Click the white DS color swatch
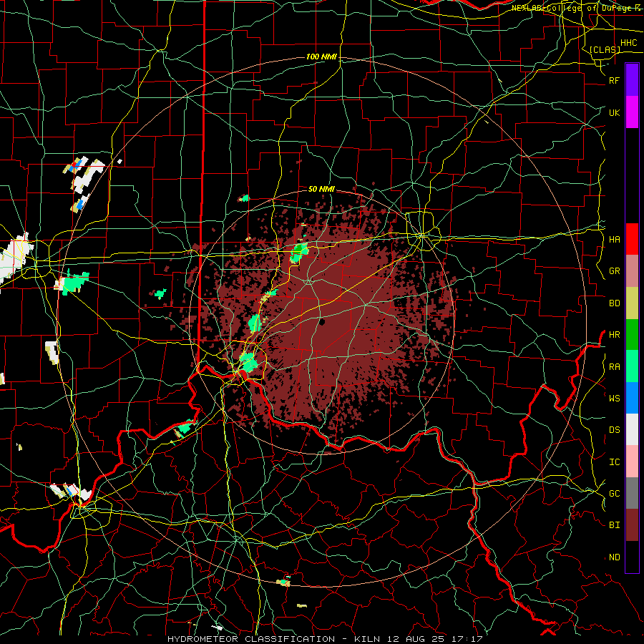Image resolution: width=644 pixels, height=644 pixels. (x=632, y=429)
